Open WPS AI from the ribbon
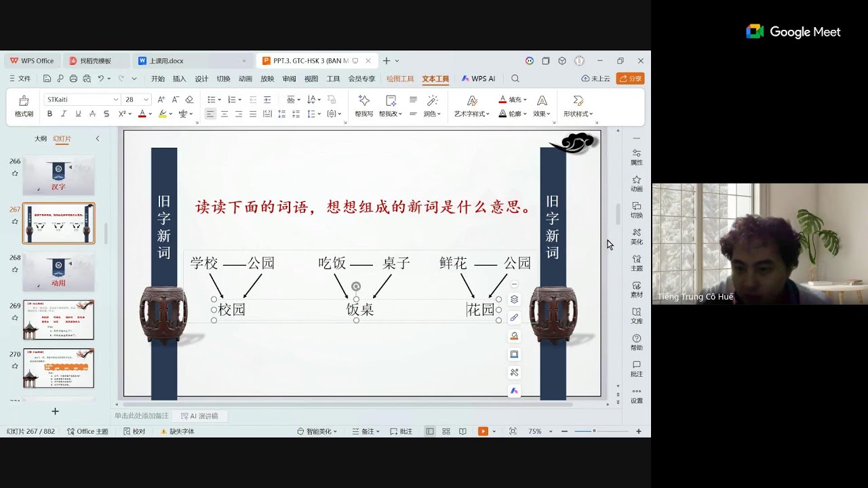This screenshot has width=868, height=488. 479,79
